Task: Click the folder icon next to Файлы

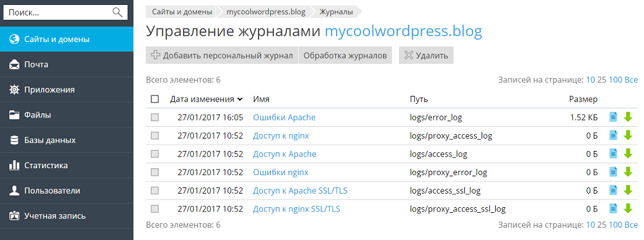Action: pos(14,115)
